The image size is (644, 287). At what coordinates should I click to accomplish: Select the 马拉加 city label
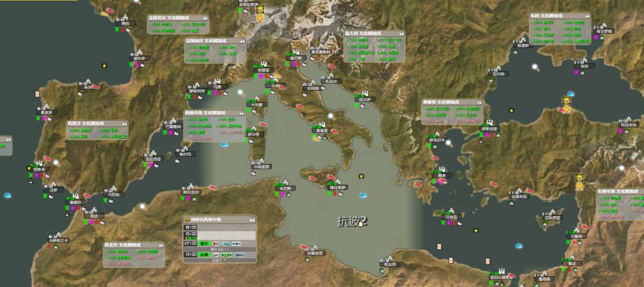tap(113, 195)
